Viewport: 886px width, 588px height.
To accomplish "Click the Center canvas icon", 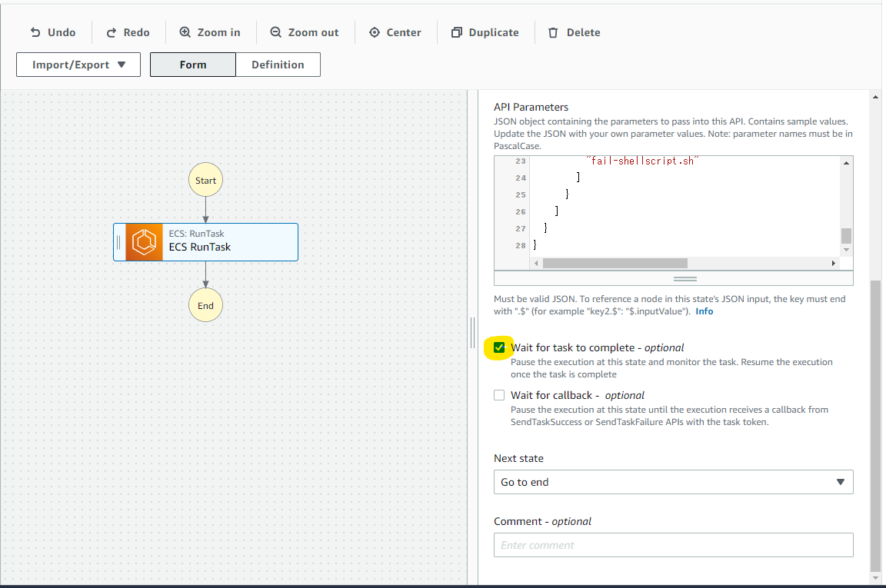I will [x=373, y=32].
